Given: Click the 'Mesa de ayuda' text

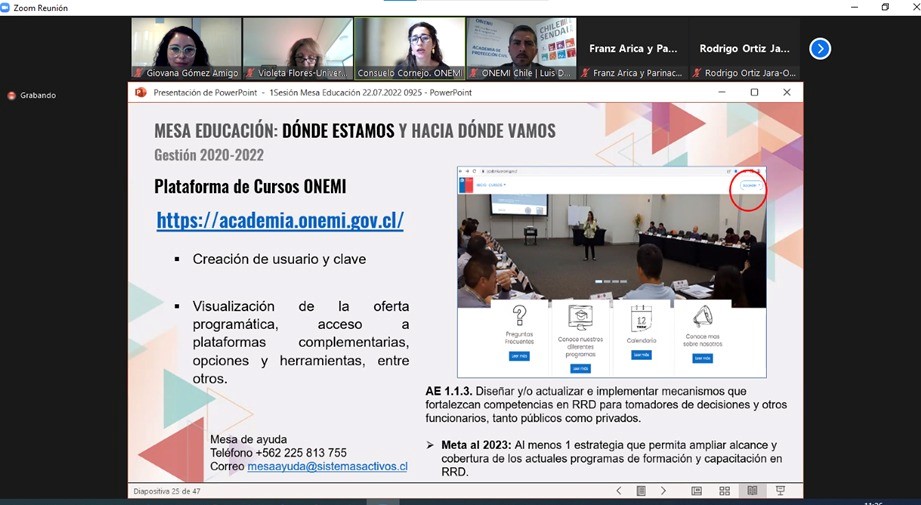Looking at the screenshot, I should click(x=248, y=439).
